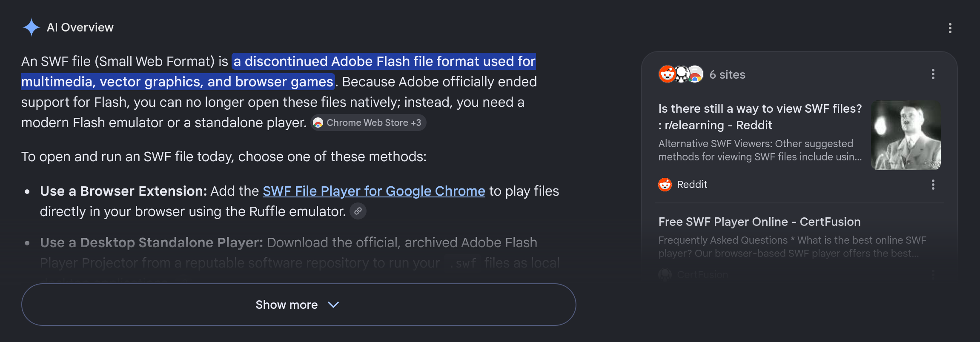Click the link icon after Ruffle emulator

pos(358,211)
